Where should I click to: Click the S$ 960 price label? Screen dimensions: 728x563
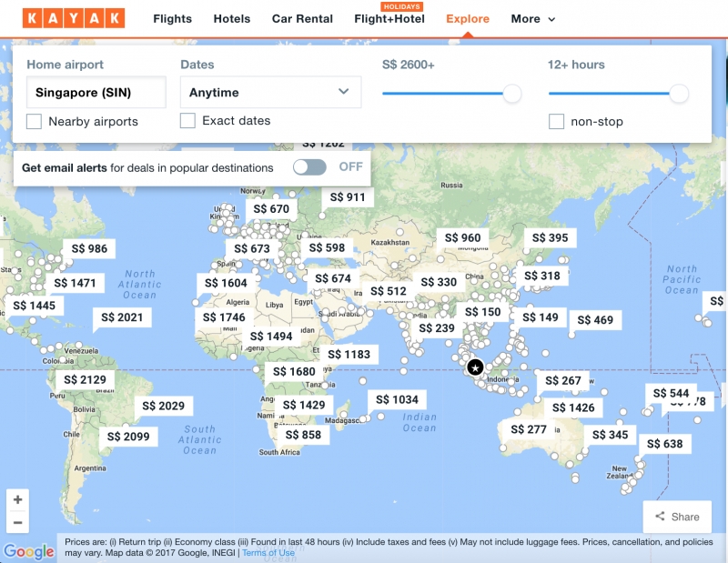(462, 238)
